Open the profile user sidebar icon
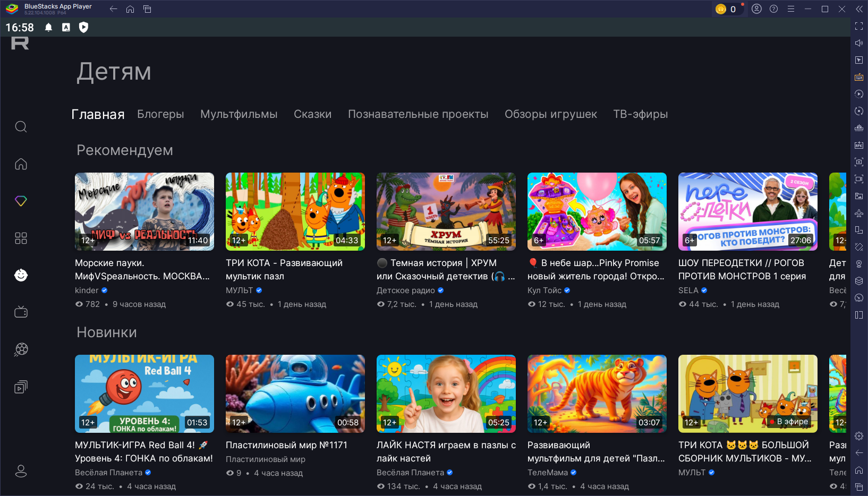This screenshot has height=496, width=868. pyautogui.click(x=21, y=471)
